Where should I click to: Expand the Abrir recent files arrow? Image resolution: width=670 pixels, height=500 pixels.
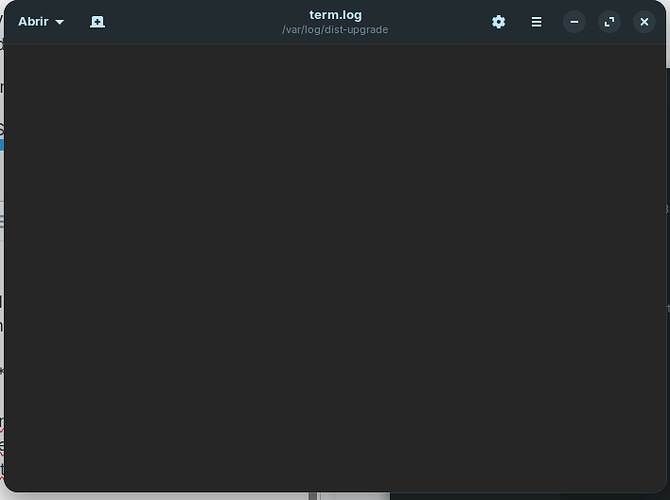(60, 22)
